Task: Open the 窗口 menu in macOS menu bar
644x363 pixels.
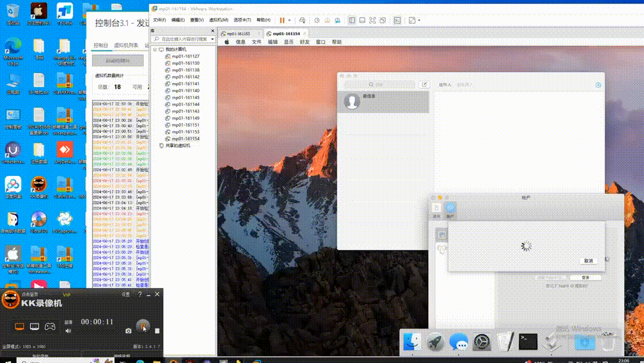Action: coord(320,42)
